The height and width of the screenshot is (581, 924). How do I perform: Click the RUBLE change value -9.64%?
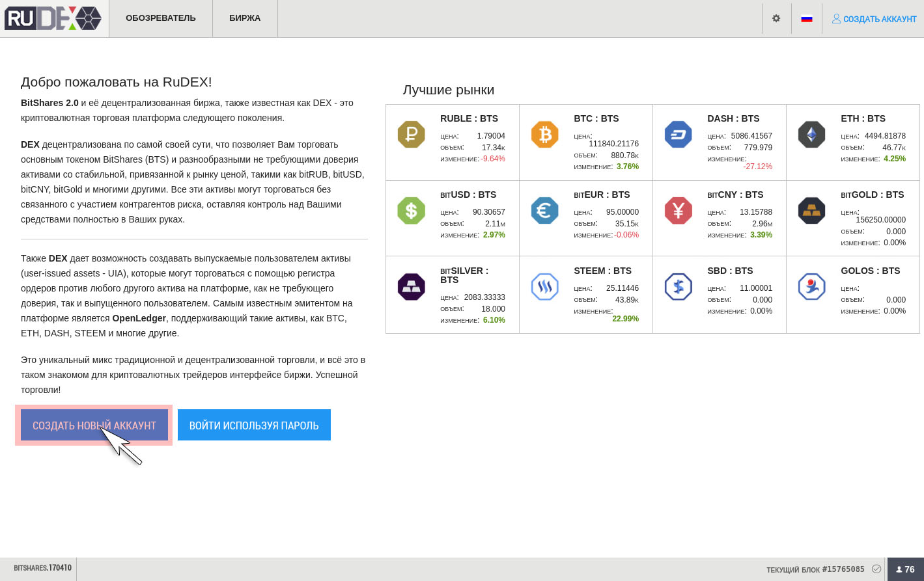493,159
